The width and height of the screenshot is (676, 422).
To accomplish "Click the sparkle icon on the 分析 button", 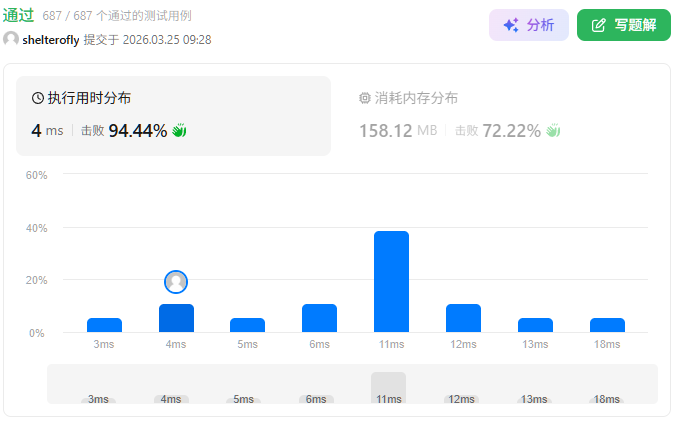I will (x=510, y=25).
